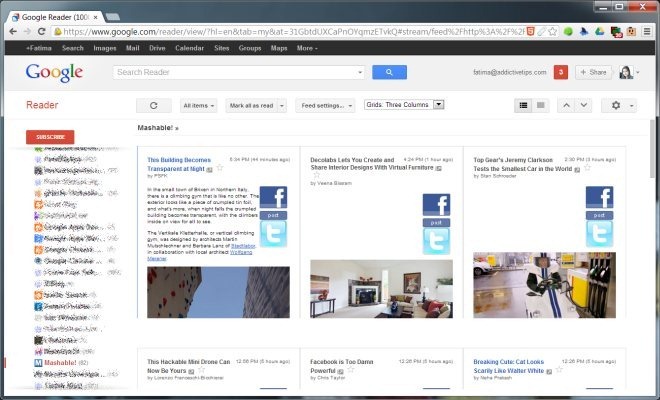Viewport: 660px width, 400px height.
Task: Click Twitter icon on Top Gear article
Action: [599, 234]
